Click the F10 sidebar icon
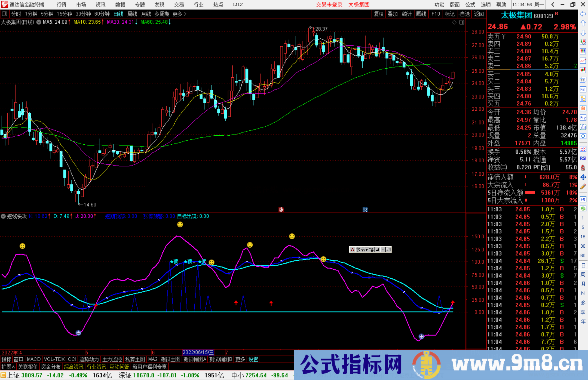 583,89
